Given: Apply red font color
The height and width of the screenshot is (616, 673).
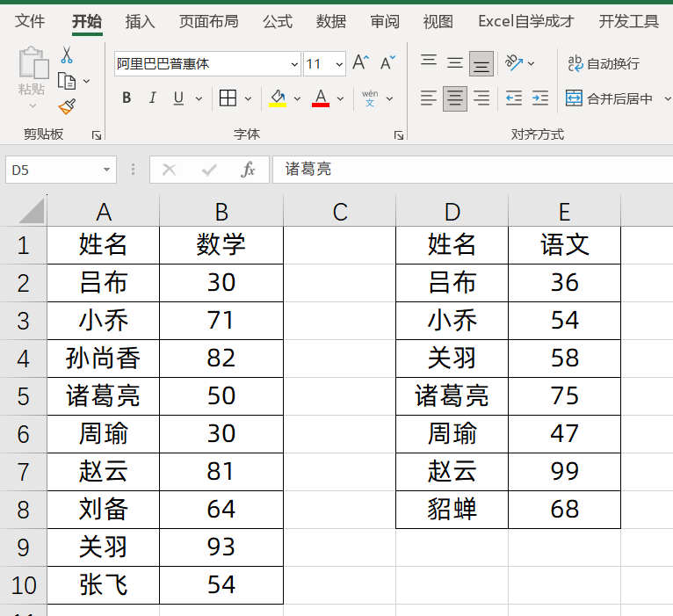Looking at the screenshot, I should pyautogui.click(x=321, y=98).
